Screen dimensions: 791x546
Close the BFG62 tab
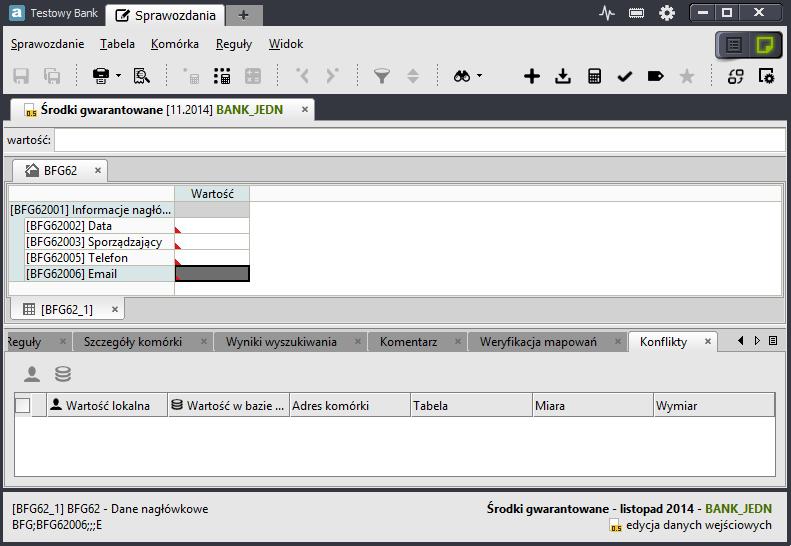[98, 171]
